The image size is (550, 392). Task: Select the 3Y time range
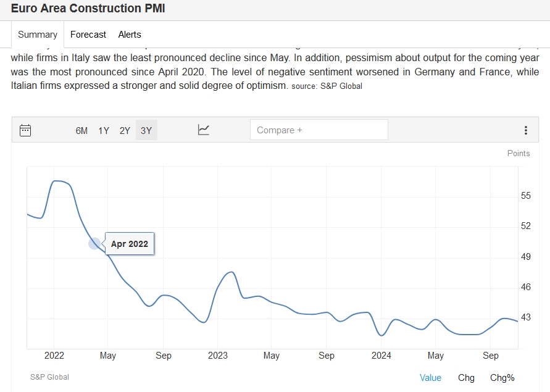(x=146, y=130)
